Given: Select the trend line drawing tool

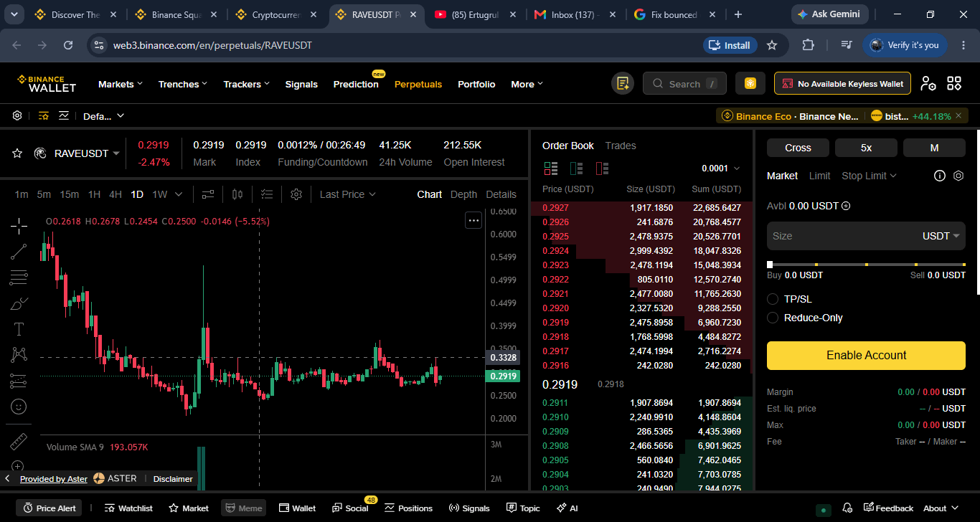Looking at the screenshot, I should pos(19,252).
